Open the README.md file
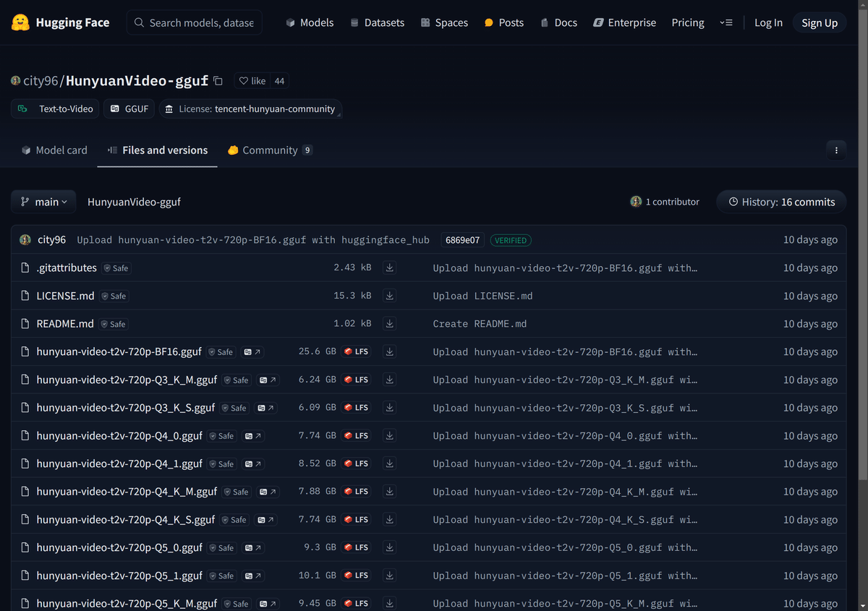Viewport: 868px width, 611px height. (x=65, y=324)
